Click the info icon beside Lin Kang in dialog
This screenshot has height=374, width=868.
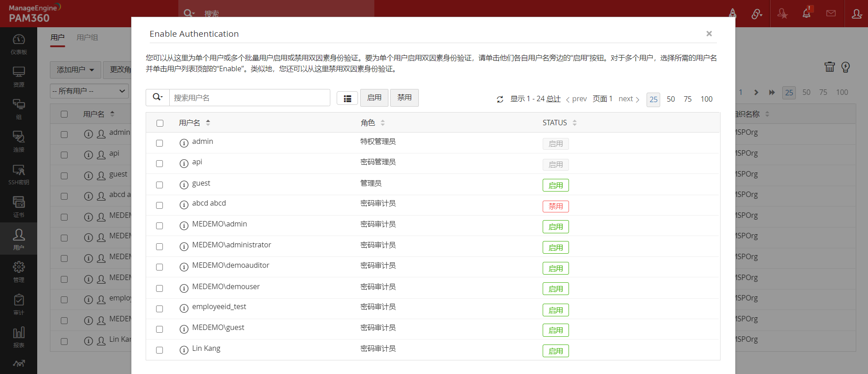[x=184, y=350]
